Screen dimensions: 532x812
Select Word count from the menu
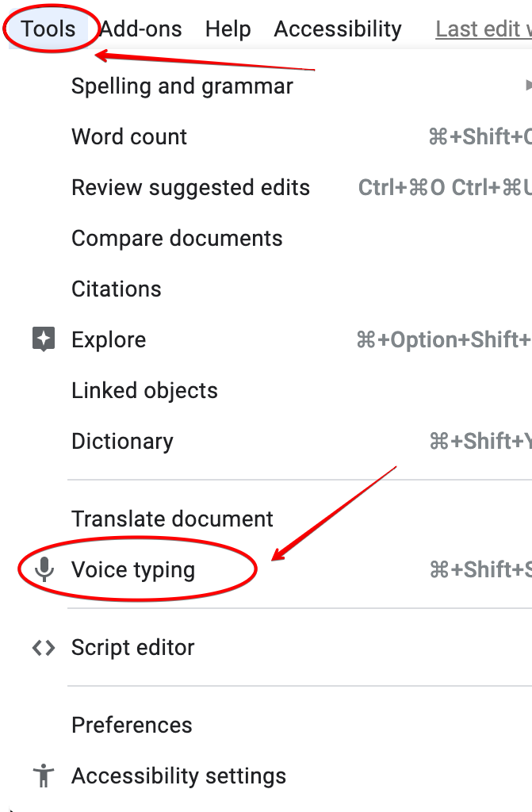point(129,136)
